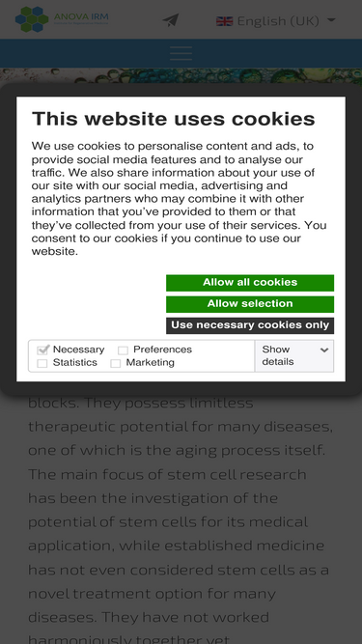362x644 pixels.
Task: Click the UK flag icon
Action: pos(225,21)
